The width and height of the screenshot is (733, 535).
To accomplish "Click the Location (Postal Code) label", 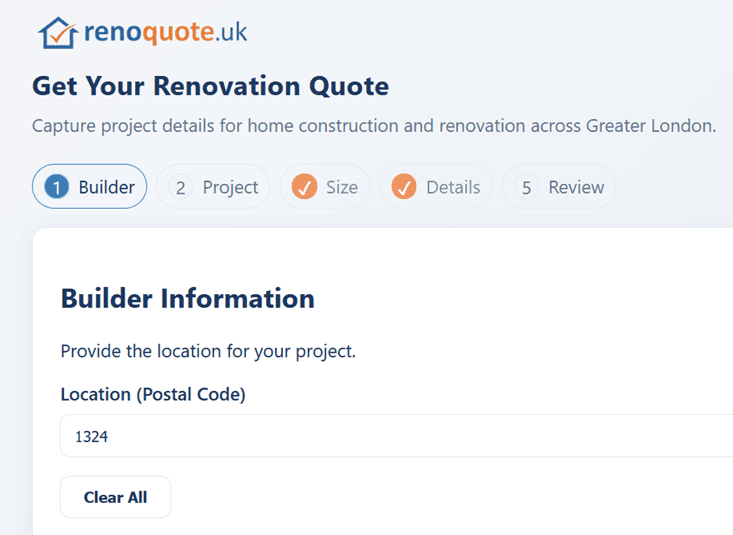I will tap(153, 394).
